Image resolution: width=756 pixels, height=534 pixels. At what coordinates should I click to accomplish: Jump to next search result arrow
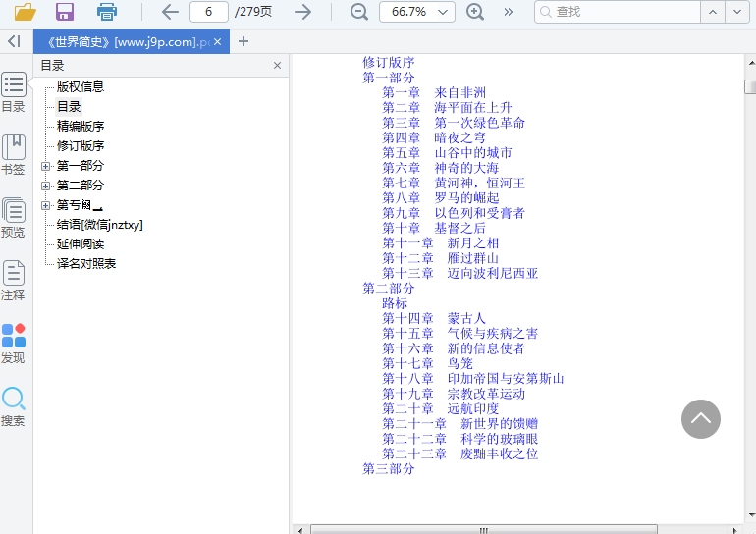click(737, 12)
